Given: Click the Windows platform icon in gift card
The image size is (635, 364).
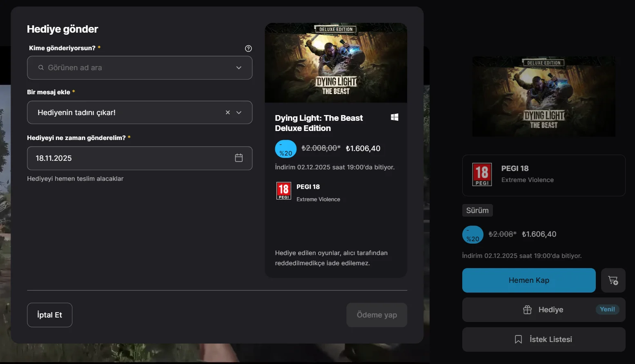Looking at the screenshot, I should click(394, 118).
